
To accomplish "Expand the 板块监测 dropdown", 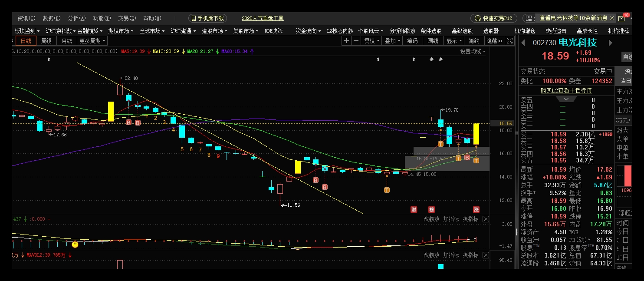I will coord(27,31).
